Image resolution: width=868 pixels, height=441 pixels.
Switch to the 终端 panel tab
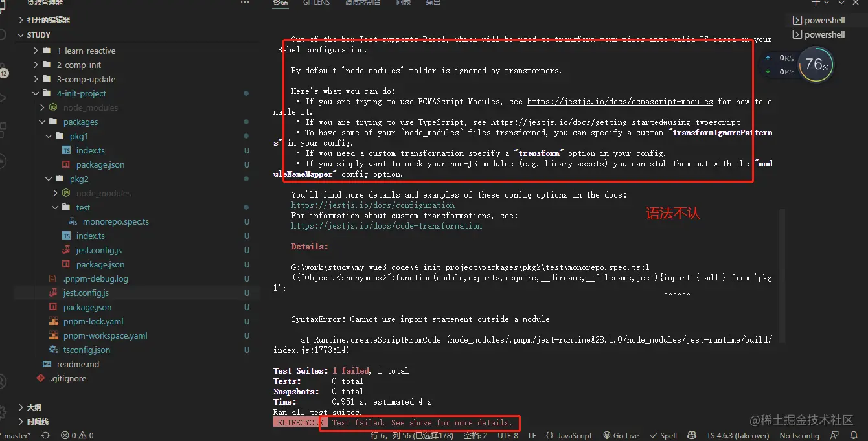(280, 3)
